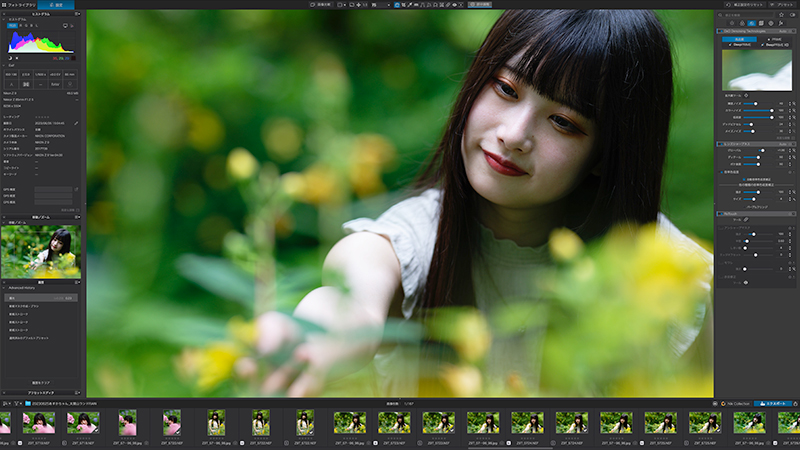800x450 pixels.
Task: Open the folder path dropdown above filmstrip
Action: [x=61, y=404]
